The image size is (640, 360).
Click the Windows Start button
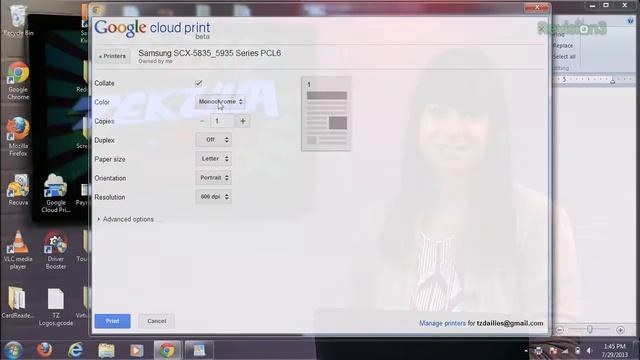[x=13, y=350]
